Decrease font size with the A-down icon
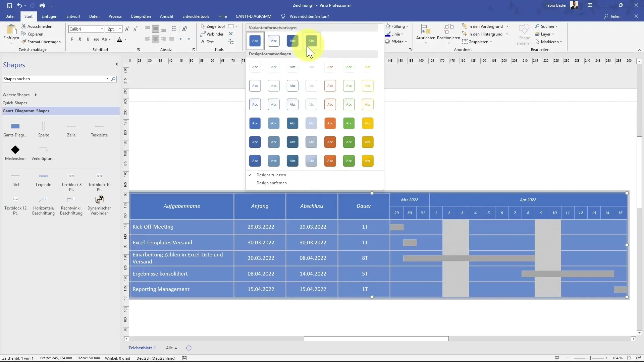Viewport: 644px width, 362px height. pos(135,29)
